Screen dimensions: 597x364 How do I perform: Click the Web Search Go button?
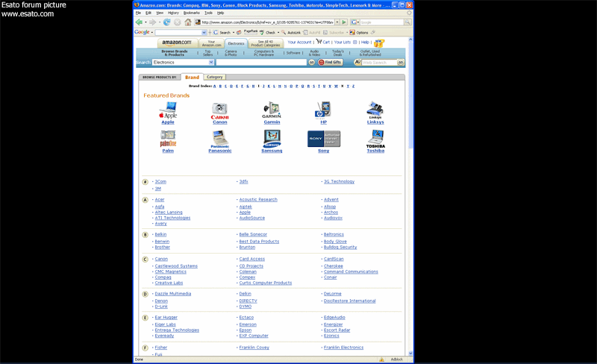pos(400,62)
